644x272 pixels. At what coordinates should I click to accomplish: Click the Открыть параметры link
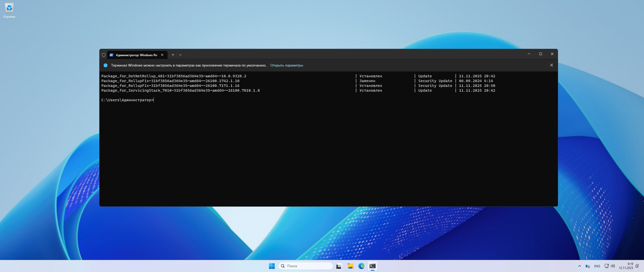click(x=287, y=65)
